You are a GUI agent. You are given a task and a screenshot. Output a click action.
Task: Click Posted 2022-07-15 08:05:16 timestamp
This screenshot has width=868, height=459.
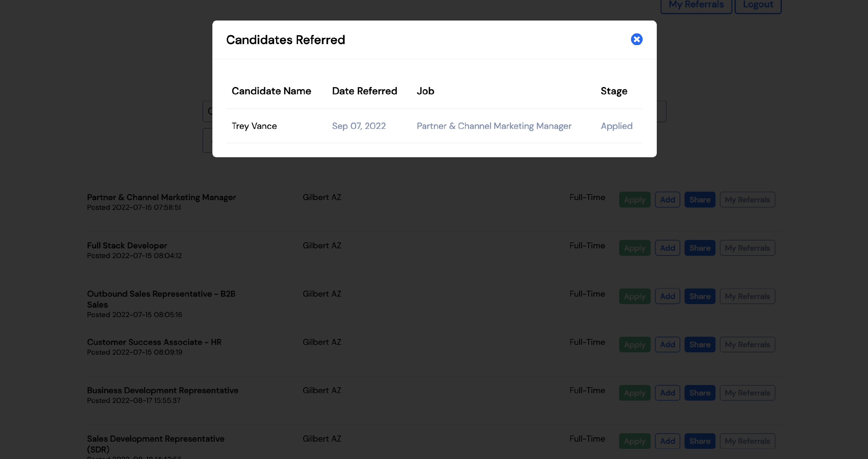tap(134, 315)
